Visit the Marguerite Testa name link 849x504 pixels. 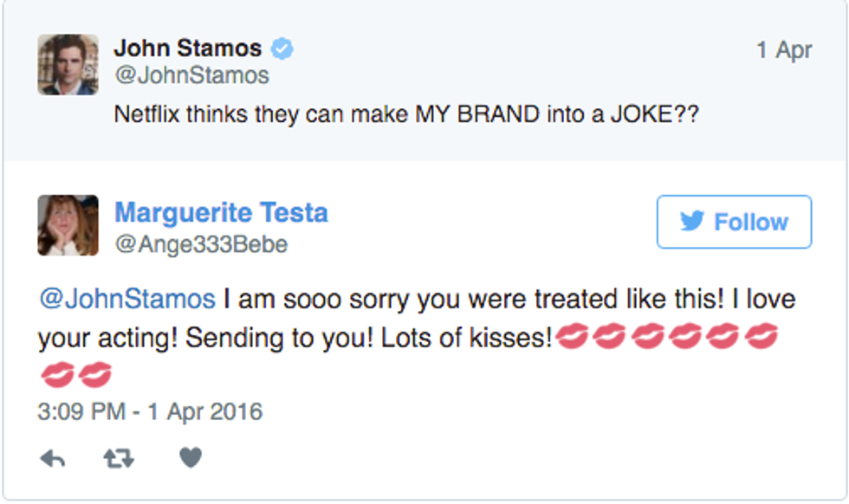pos(221,212)
